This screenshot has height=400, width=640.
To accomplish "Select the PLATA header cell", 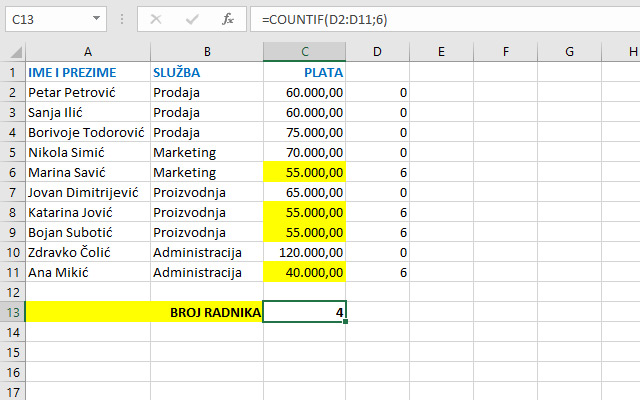I will pyautogui.click(x=305, y=72).
